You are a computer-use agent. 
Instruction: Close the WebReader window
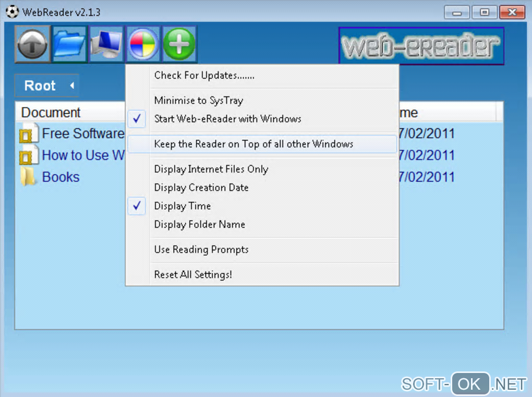pos(512,12)
